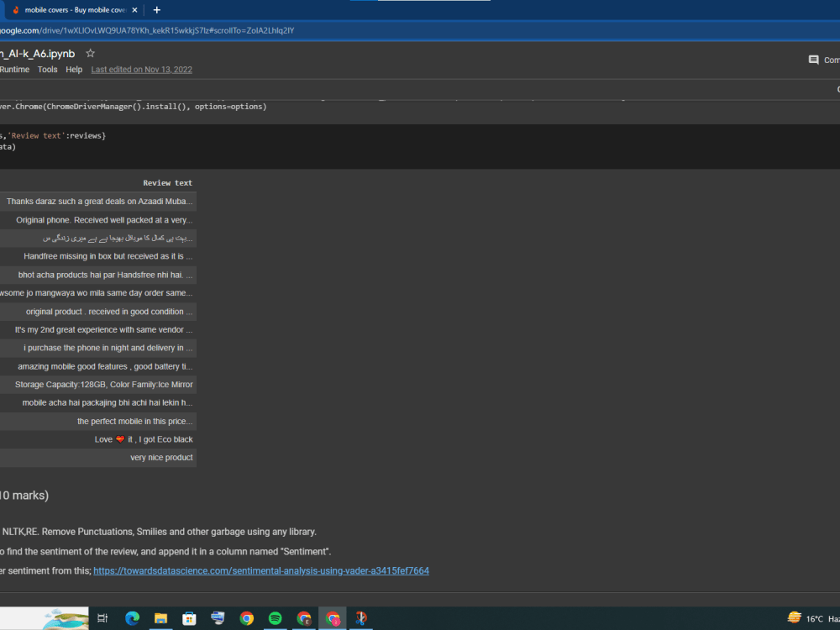Image resolution: width=840 pixels, height=630 pixels.
Task: Open the towardsdatascience vader analysis link
Action: pos(261,570)
